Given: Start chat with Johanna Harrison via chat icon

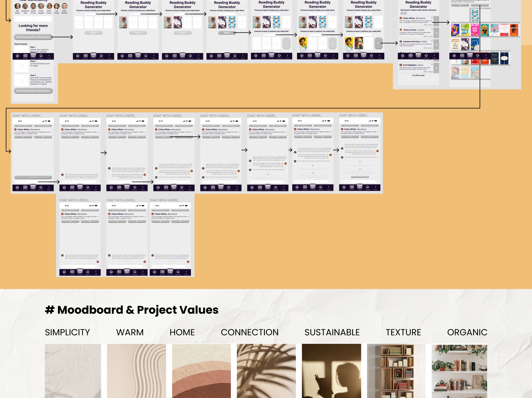Looking at the screenshot, I should click(x=436, y=45).
